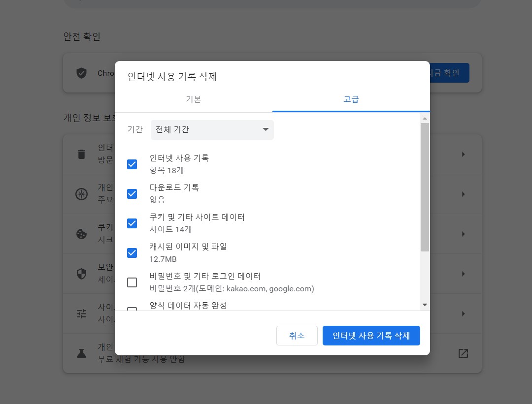Expand the 쿠키 settings row arrow
The width and height of the screenshot is (532, 404).
click(x=463, y=234)
